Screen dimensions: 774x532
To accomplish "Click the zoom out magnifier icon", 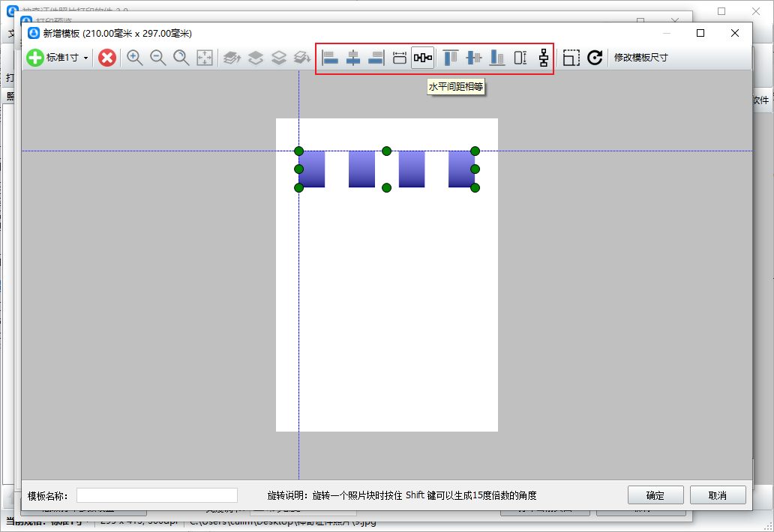I will (x=158, y=58).
